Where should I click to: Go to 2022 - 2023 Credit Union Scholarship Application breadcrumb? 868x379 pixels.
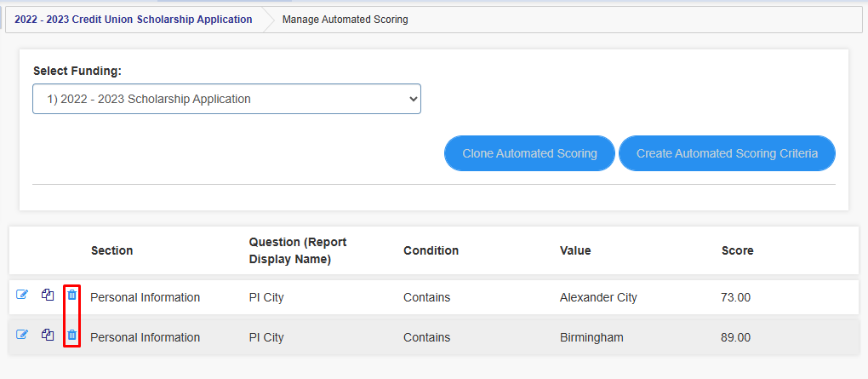tap(134, 20)
